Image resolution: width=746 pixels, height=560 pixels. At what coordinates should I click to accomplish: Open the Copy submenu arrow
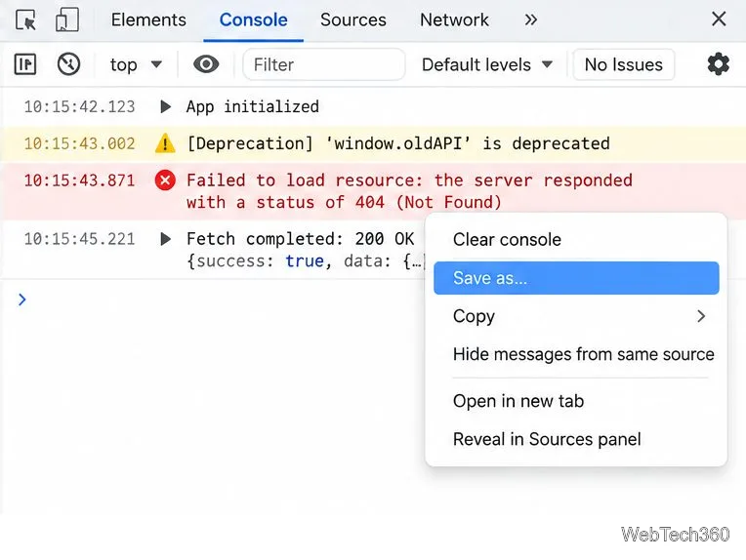[x=701, y=316]
